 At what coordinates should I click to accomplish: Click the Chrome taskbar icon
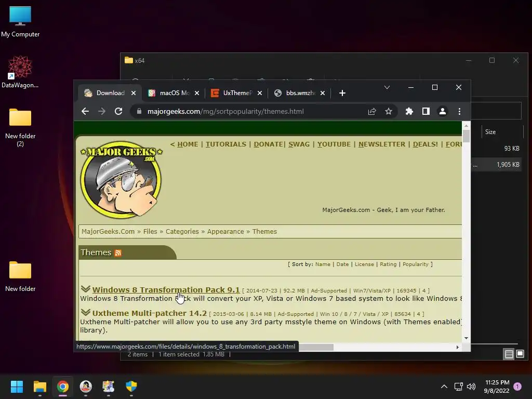(63, 387)
